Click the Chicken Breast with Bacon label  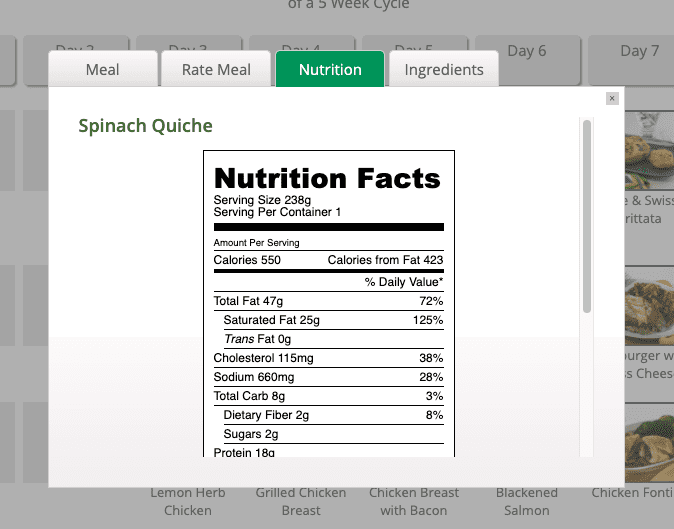pos(414,501)
